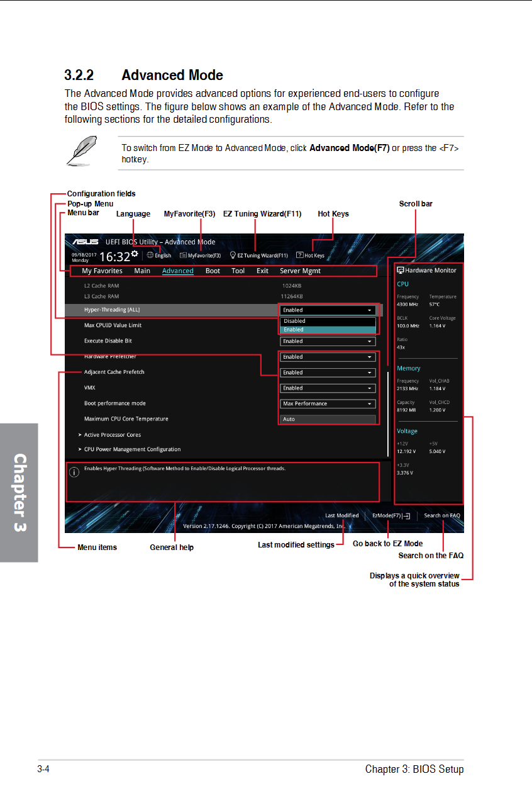Open the Tool menu
Image resolution: width=532 pixels, height=803 pixels.
pos(238,271)
